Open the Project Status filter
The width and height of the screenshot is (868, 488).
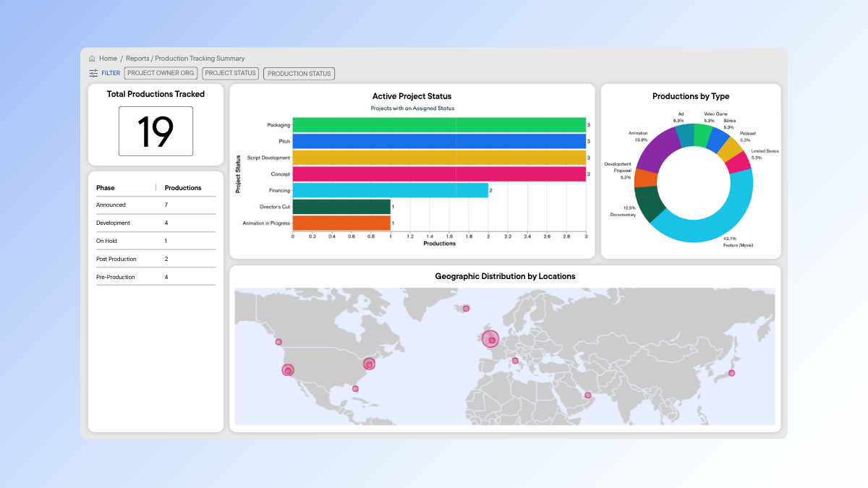pyautogui.click(x=231, y=73)
